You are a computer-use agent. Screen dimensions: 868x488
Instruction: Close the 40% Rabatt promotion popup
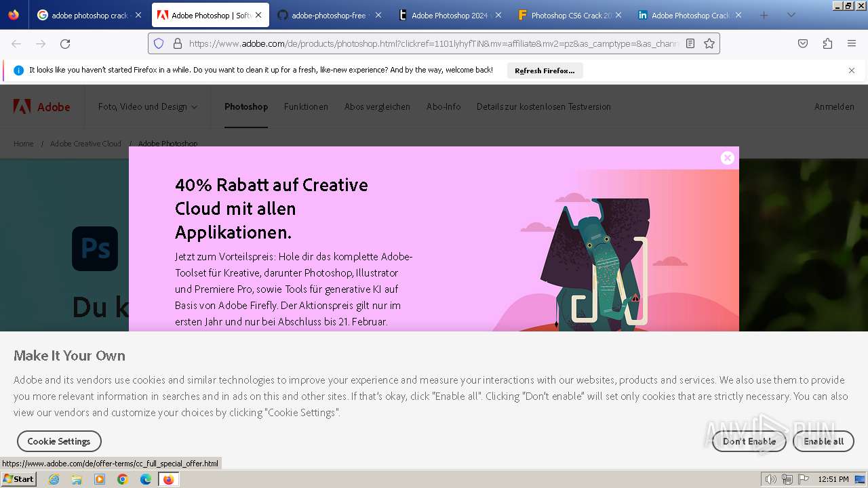(728, 158)
